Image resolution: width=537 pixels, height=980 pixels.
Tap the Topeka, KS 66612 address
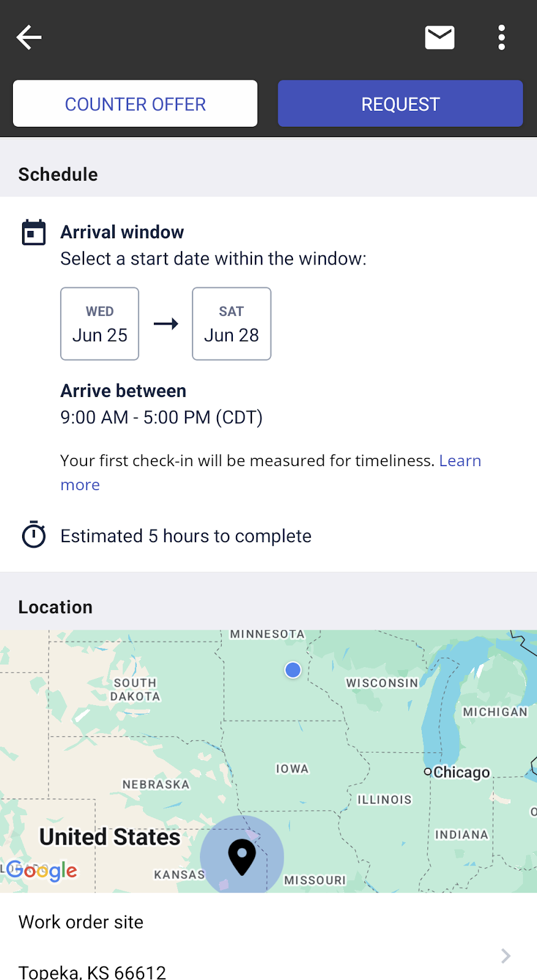93,971
